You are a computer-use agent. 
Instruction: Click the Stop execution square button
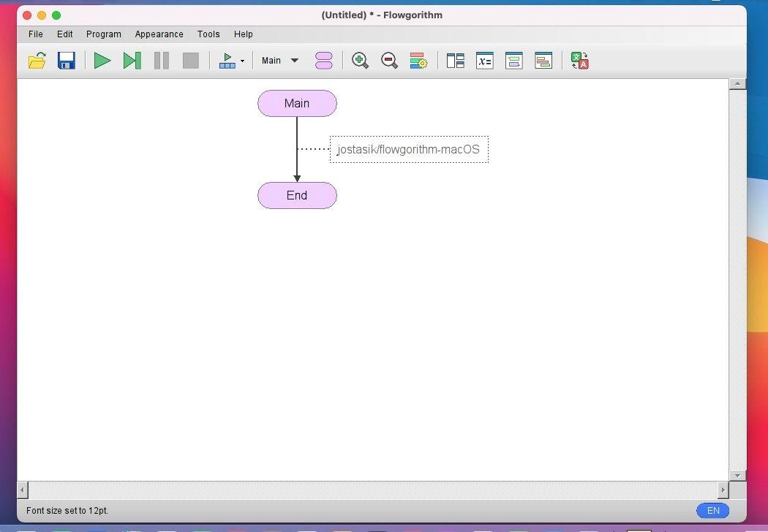tap(190, 61)
